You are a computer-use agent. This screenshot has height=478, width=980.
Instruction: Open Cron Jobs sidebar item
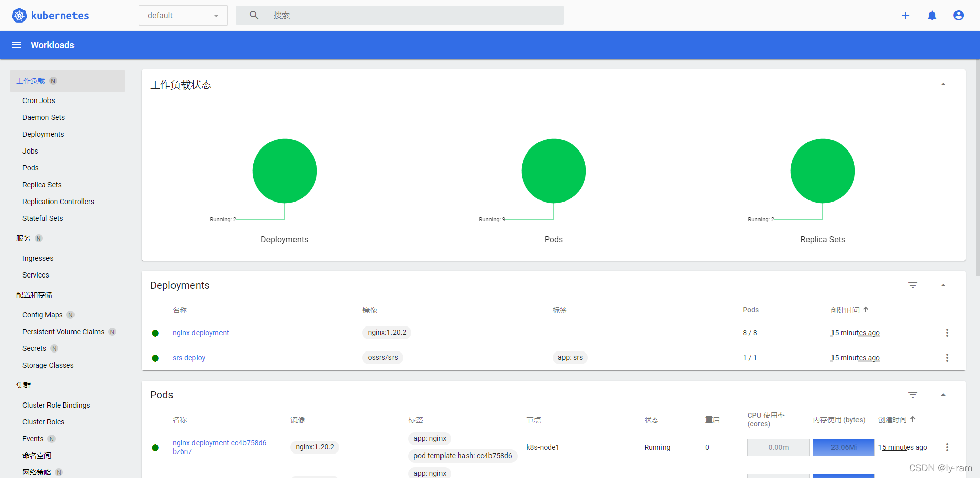(x=39, y=100)
